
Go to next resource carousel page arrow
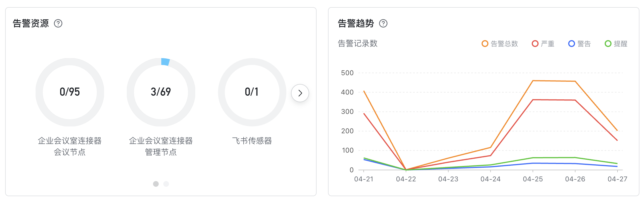tap(300, 93)
